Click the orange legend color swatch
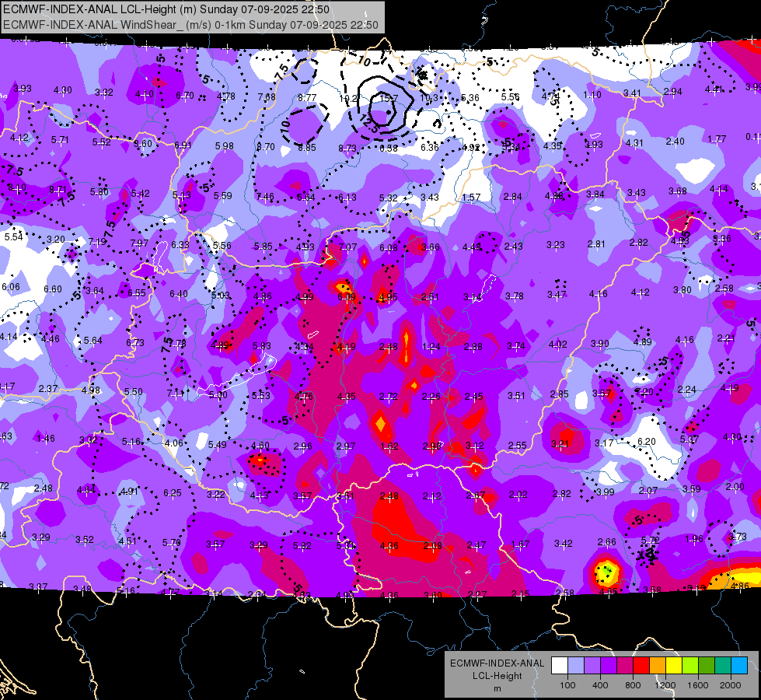Screen dimensions: 761x700 (658, 666)
